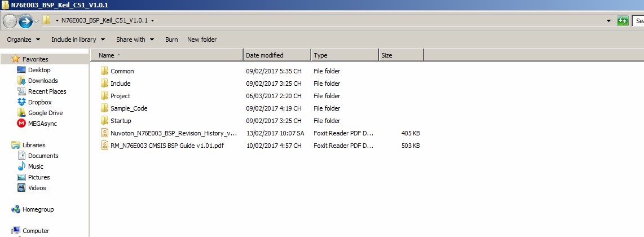
Task: Expand the Include in library dropdown
Action: [78, 39]
